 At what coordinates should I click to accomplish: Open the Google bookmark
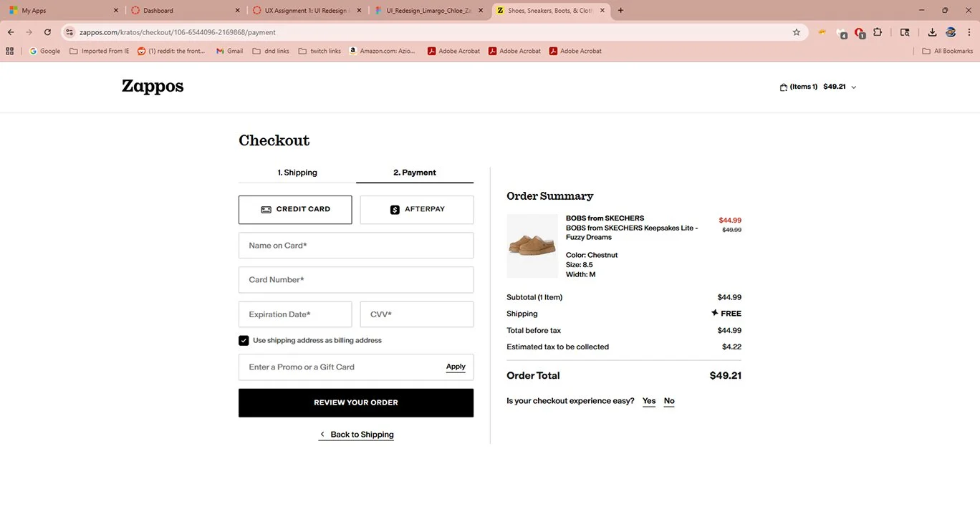[x=44, y=51]
